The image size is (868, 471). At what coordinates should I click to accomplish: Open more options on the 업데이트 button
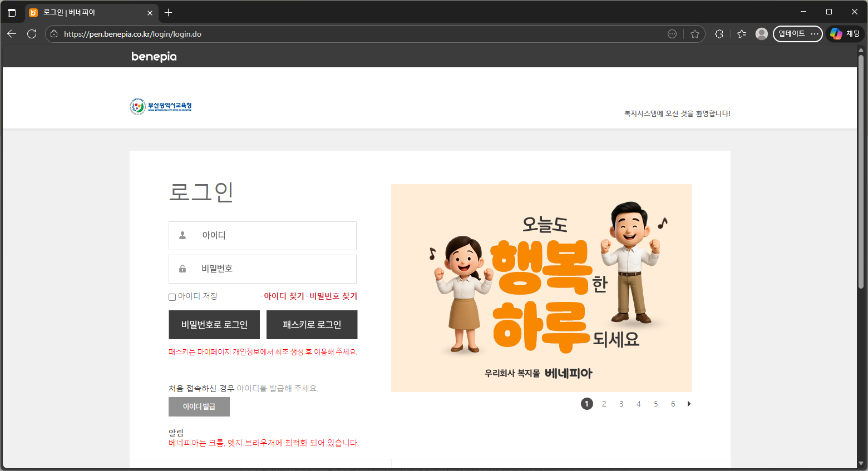point(815,34)
